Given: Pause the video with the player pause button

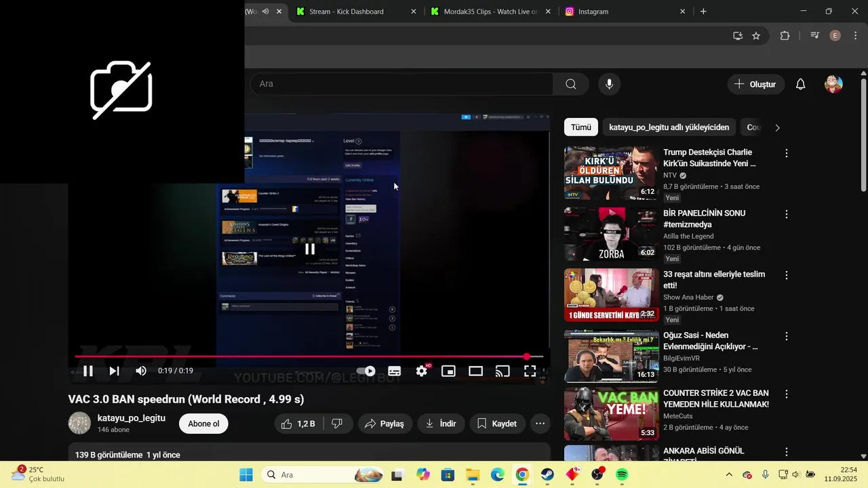Looking at the screenshot, I should (88, 371).
